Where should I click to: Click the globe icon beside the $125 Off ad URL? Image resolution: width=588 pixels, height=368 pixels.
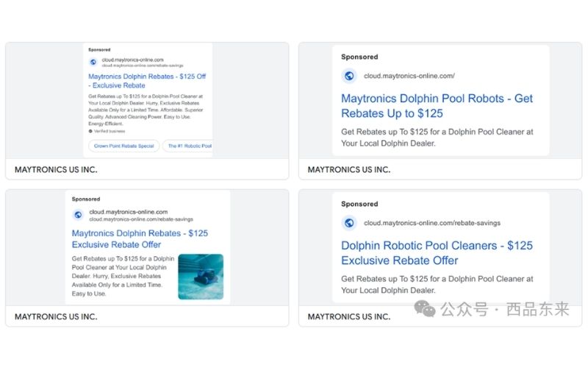[93, 62]
